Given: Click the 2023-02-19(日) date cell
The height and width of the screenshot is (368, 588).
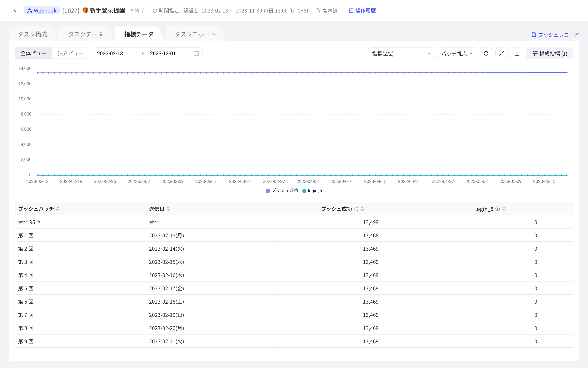Looking at the screenshot, I should (211, 315).
